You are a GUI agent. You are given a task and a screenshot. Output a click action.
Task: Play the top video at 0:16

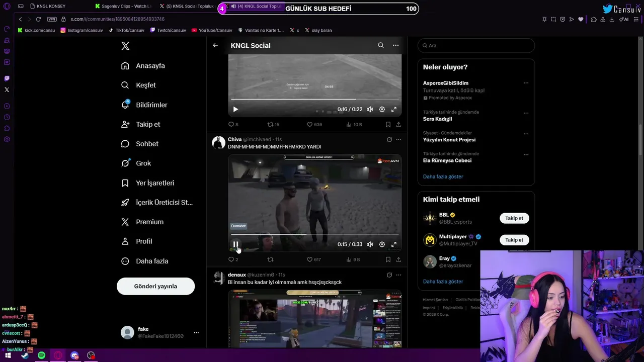click(x=235, y=109)
